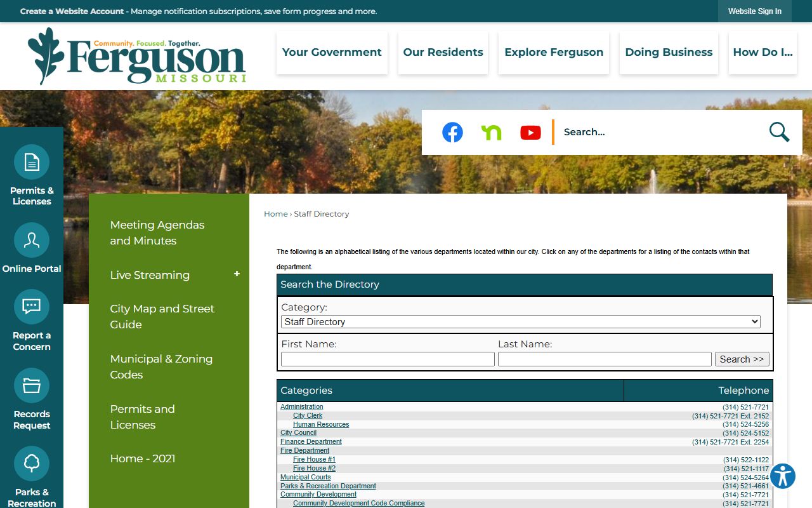
Task: Focus the First Name input field
Action: point(388,359)
